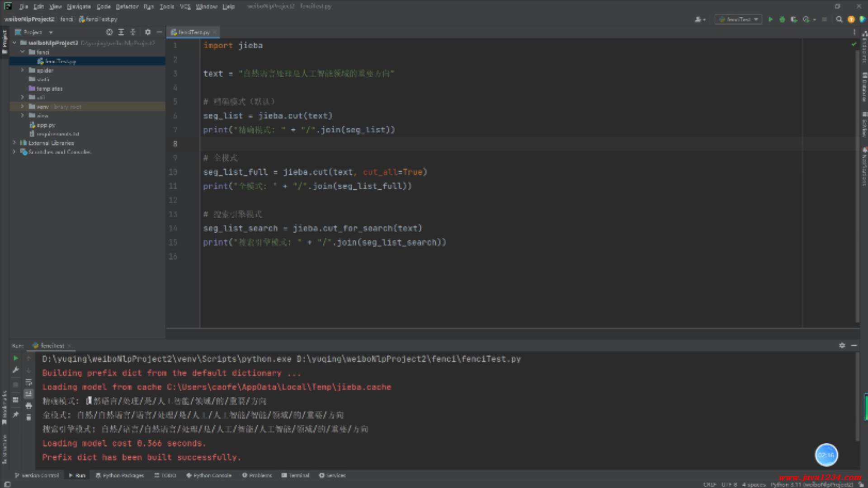Toggle scroll to end in console
868x488 pixels.
tap(28, 394)
